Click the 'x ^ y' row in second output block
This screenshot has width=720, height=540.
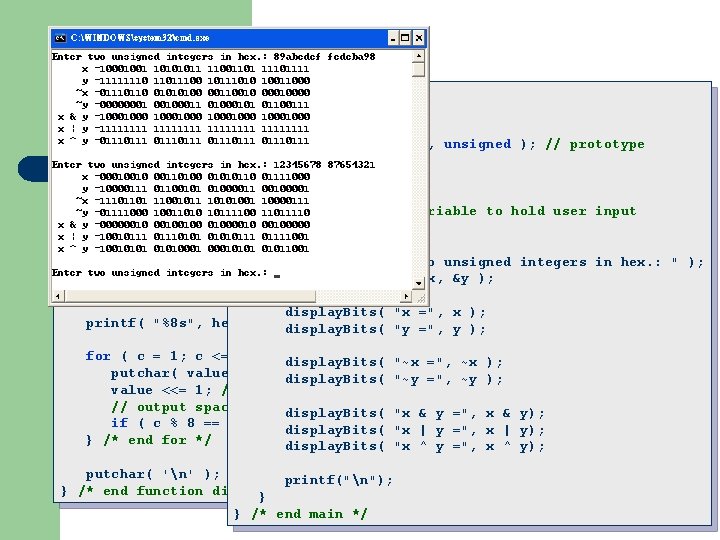pyautogui.click(x=184, y=249)
